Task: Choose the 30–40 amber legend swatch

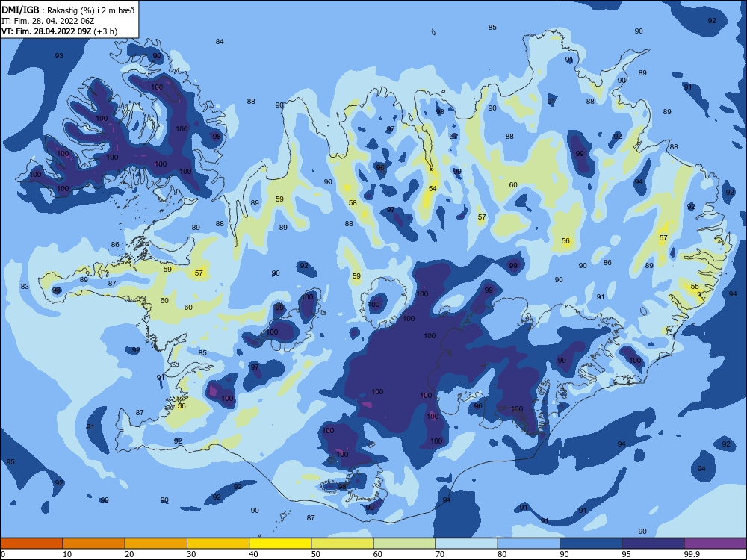Action: tap(218, 544)
